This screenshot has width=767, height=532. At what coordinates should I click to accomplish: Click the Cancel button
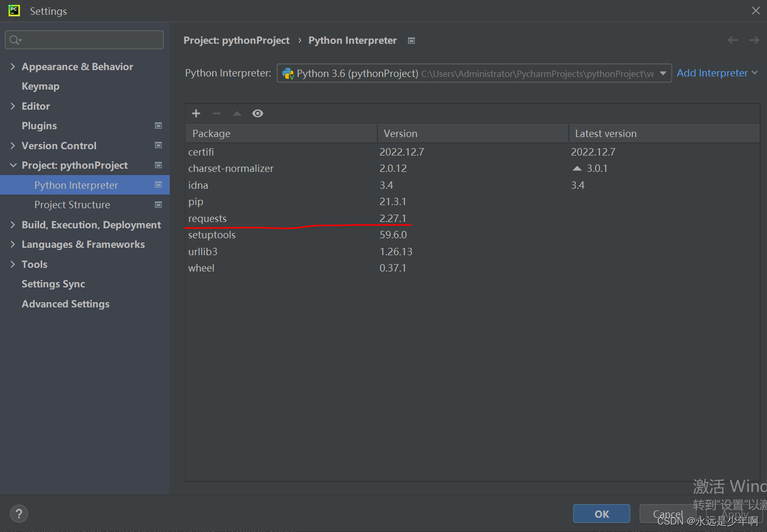pos(668,514)
